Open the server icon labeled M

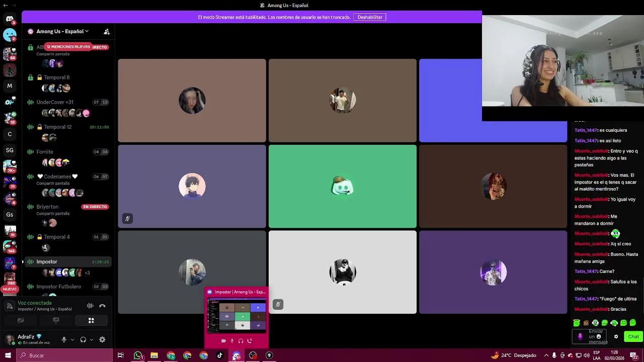coord(10,86)
